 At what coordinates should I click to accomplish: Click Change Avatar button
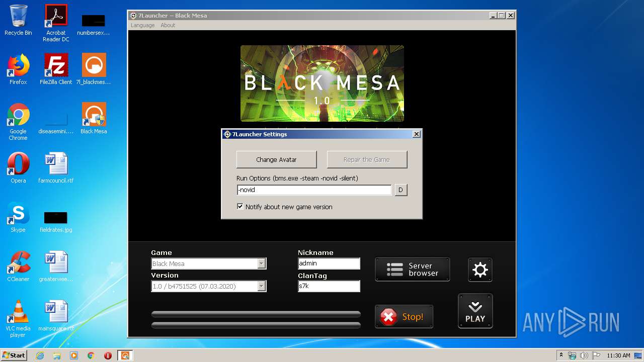[277, 159]
